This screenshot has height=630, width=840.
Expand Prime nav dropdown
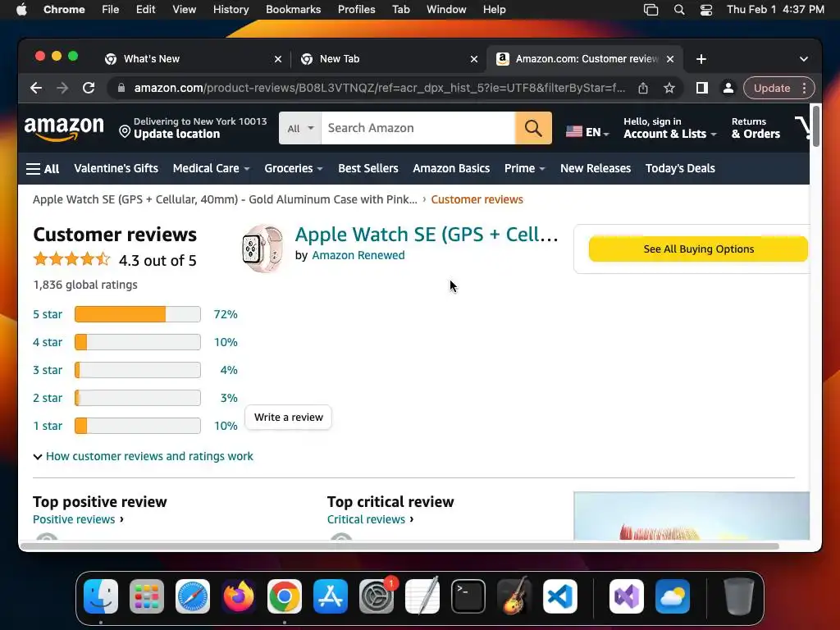[524, 168]
